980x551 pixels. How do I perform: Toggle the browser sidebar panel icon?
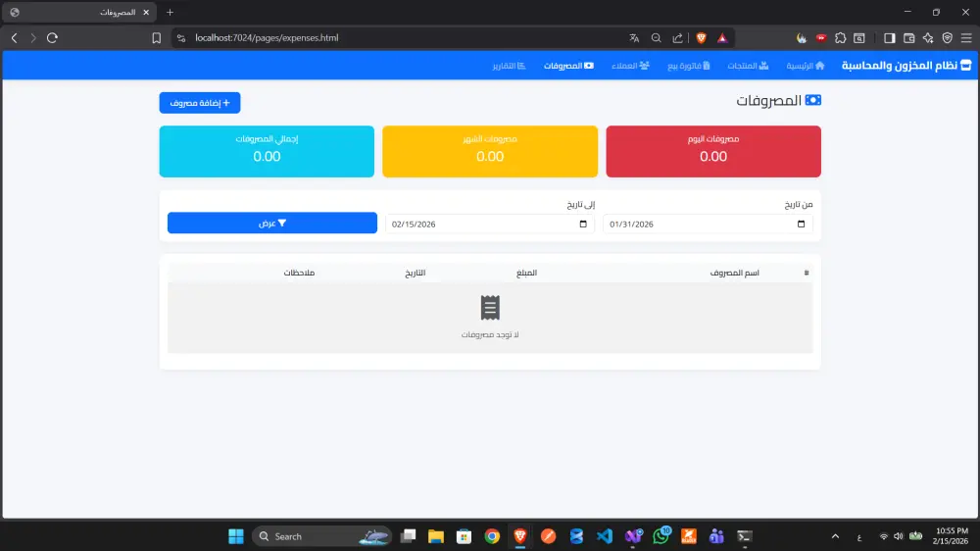(890, 38)
